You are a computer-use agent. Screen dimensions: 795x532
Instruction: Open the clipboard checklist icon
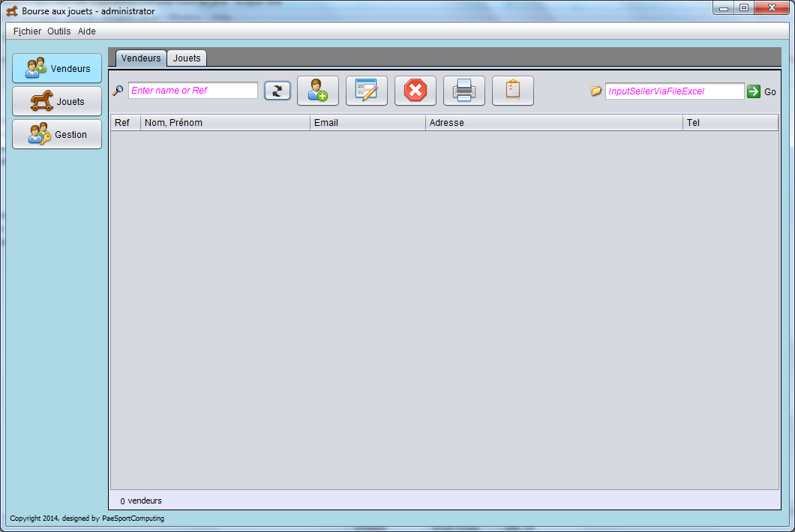pos(513,91)
